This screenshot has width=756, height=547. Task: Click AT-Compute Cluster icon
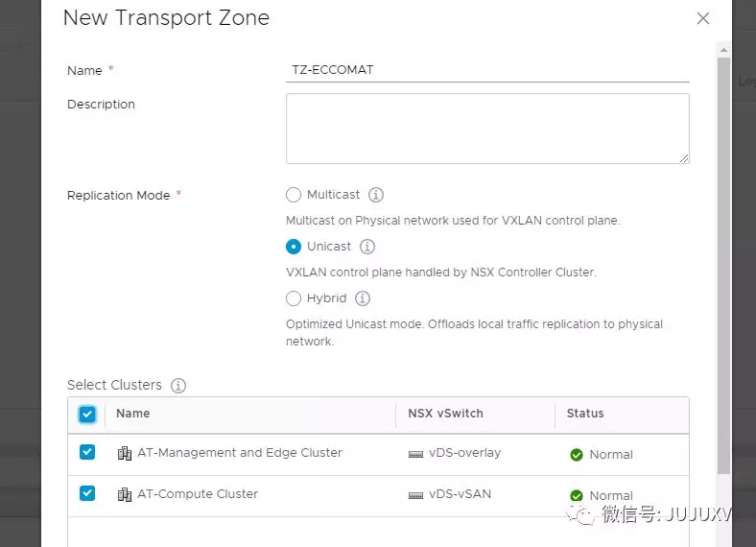124,494
